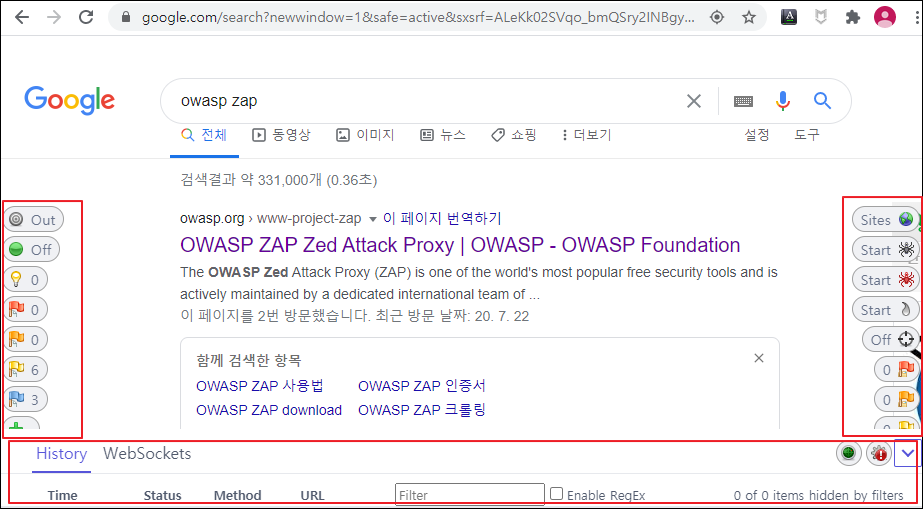Screen dimensions: 923x509
Task: Select the 이미지 search tab
Action: (x=365, y=135)
